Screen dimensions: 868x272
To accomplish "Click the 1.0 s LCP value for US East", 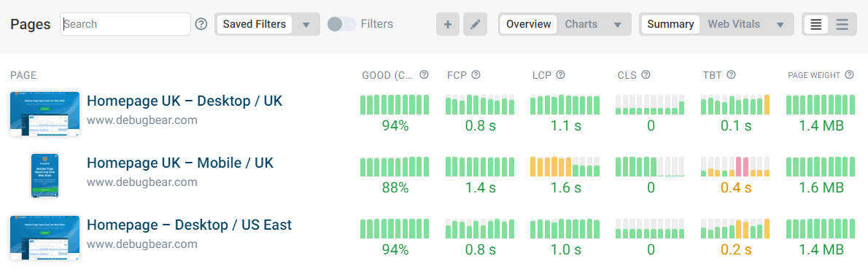I will [x=565, y=250].
